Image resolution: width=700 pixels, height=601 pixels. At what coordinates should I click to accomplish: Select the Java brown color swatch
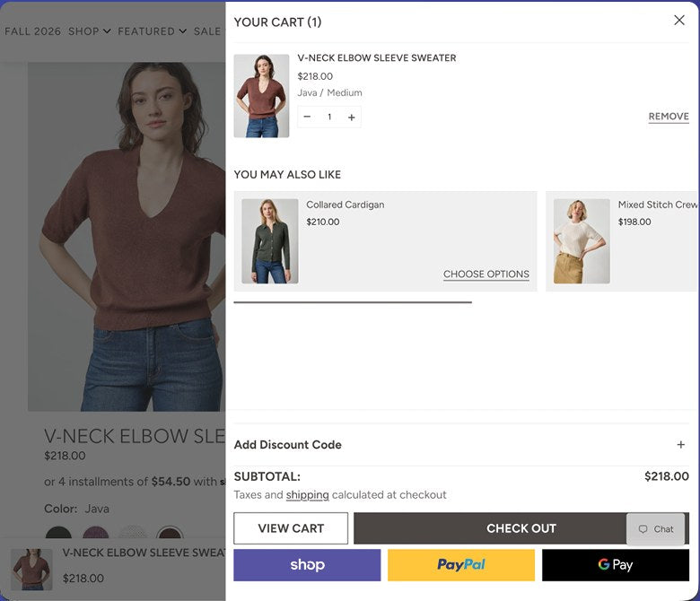[170, 532]
